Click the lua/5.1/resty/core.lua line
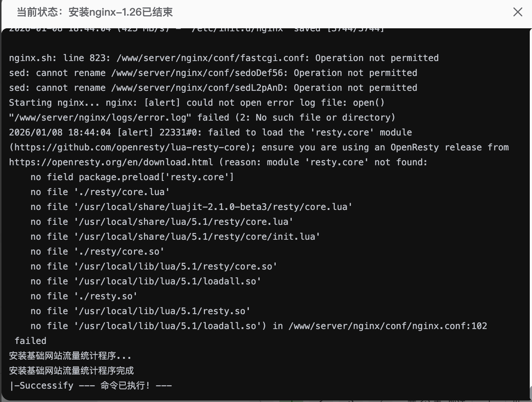 pyautogui.click(x=161, y=221)
